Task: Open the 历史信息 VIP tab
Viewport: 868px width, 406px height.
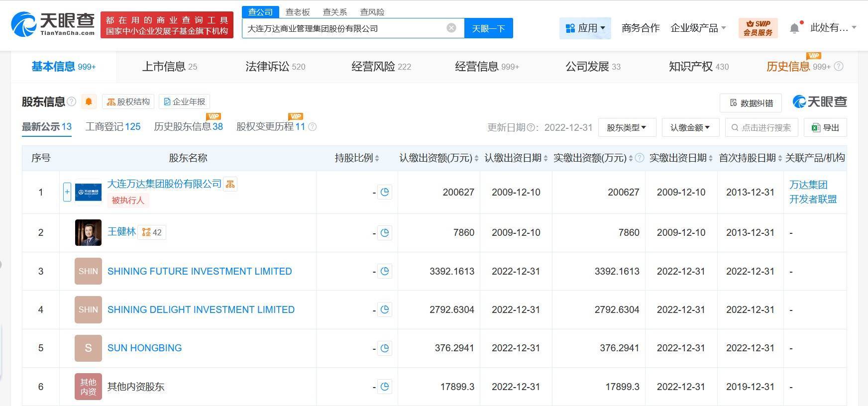Action: pos(798,66)
